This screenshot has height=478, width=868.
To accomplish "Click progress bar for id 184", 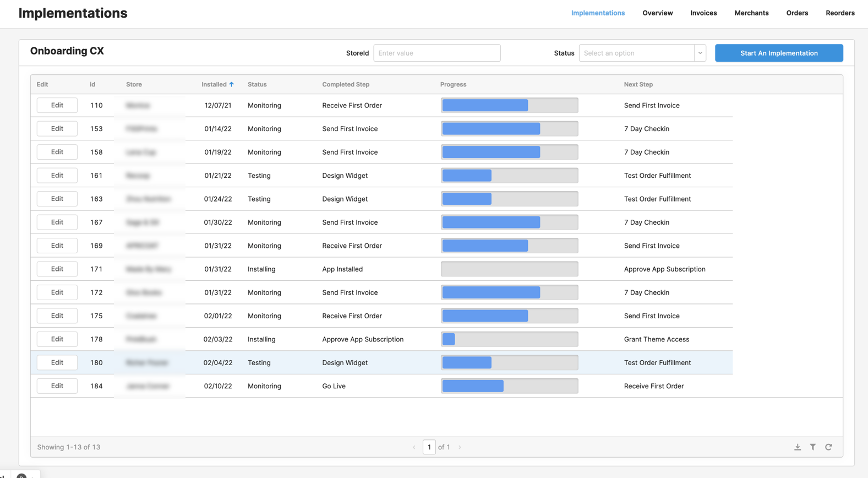I will coord(510,386).
